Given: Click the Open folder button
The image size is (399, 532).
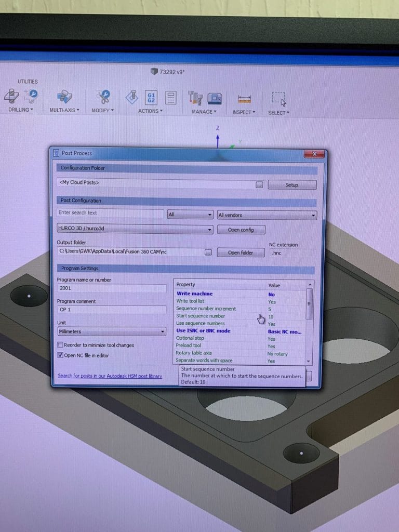Looking at the screenshot, I should coord(241,252).
